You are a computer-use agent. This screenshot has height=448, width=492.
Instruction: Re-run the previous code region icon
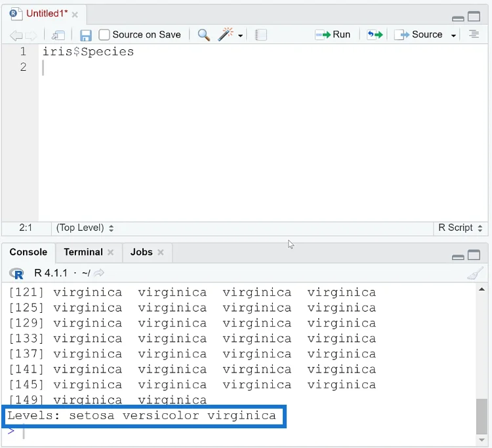click(375, 35)
